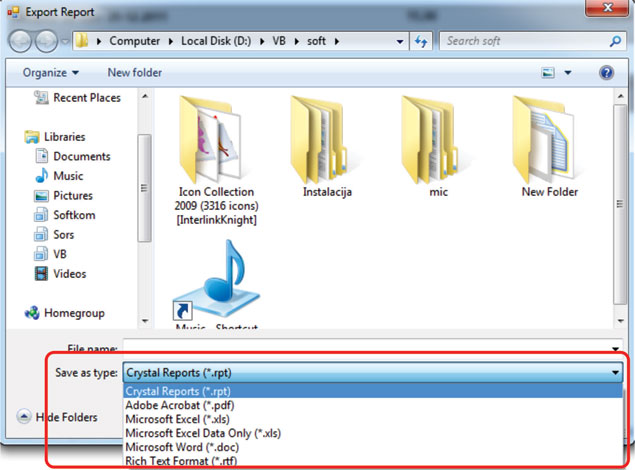
Task: Select Homegroup in the navigation pane
Action: (74, 313)
